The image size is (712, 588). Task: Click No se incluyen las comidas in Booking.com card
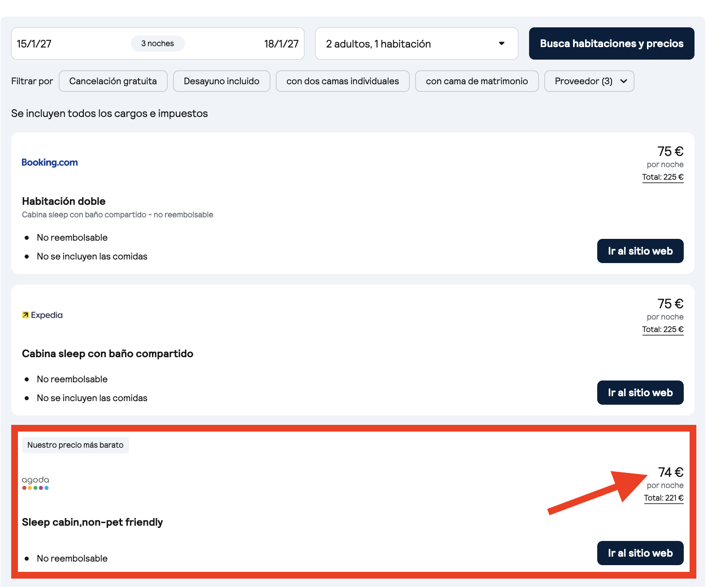tap(92, 256)
